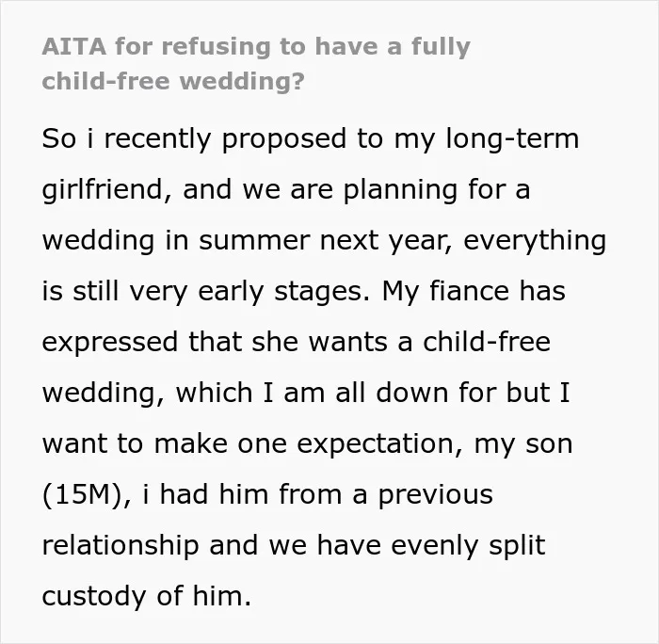Select the word 'previous' in the paragraph
Viewport: 659px width, 644px height.
(x=436, y=495)
